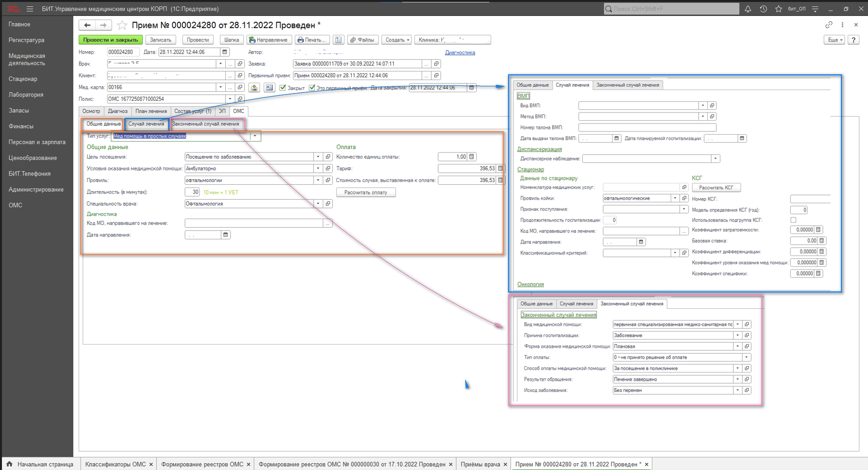Expand the Мед. карта dropdown
The image size is (868, 470).
(x=220, y=87)
